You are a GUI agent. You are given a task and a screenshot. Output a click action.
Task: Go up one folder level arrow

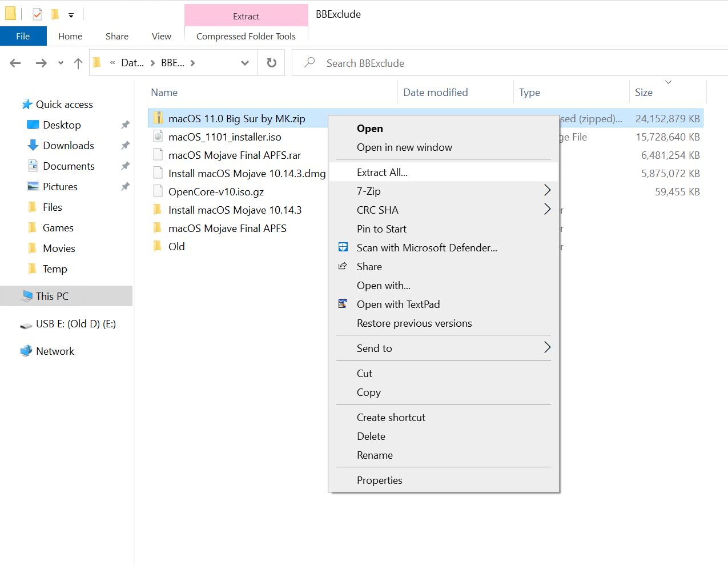[x=78, y=63]
